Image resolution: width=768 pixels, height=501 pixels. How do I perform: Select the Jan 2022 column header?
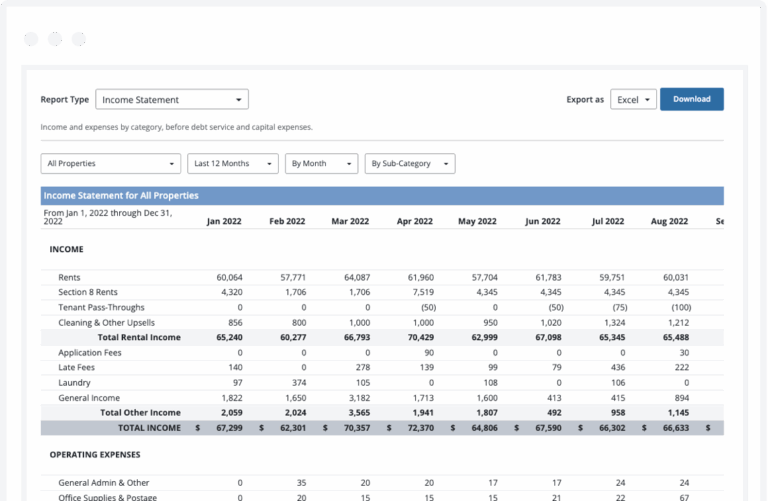pos(224,221)
